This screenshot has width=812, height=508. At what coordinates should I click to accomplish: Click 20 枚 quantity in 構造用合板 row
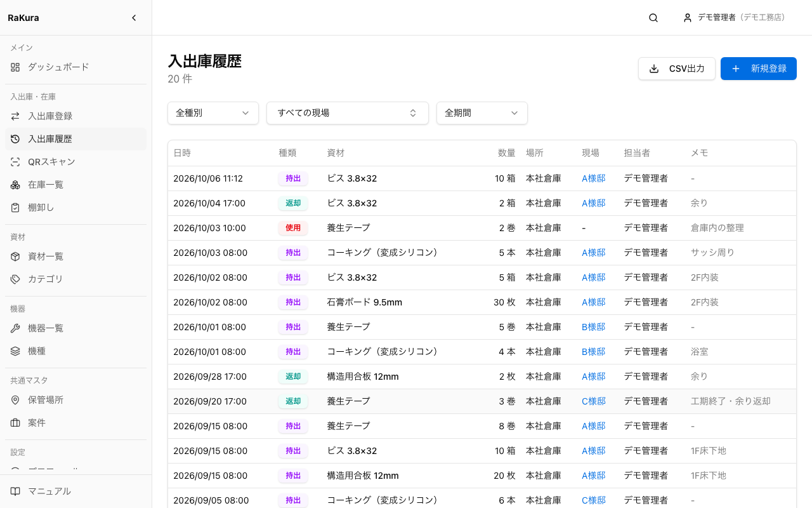pyautogui.click(x=504, y=476)
